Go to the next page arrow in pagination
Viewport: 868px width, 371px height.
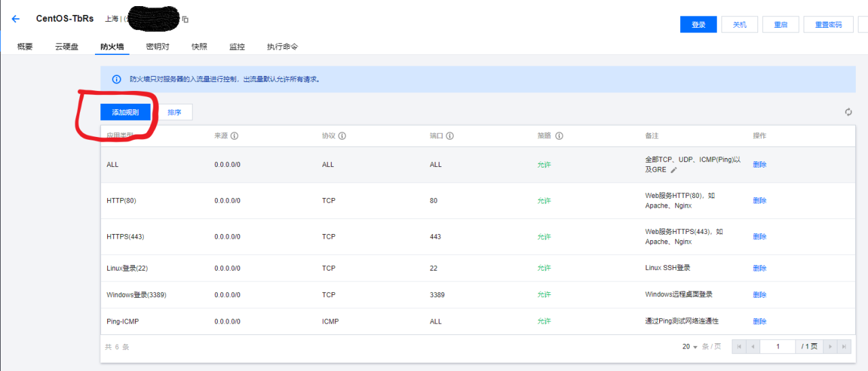pyautogui.click(x=829, y=347)
